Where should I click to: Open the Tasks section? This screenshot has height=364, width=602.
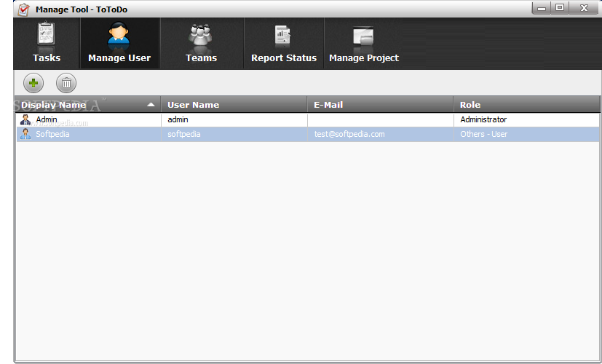(x=47, y=44)
